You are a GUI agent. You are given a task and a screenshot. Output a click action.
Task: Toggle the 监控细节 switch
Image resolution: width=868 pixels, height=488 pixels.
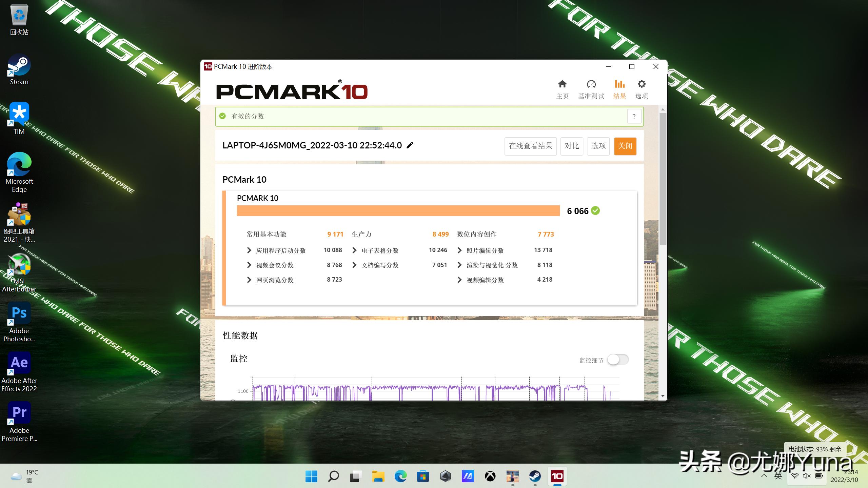point(618,360)
